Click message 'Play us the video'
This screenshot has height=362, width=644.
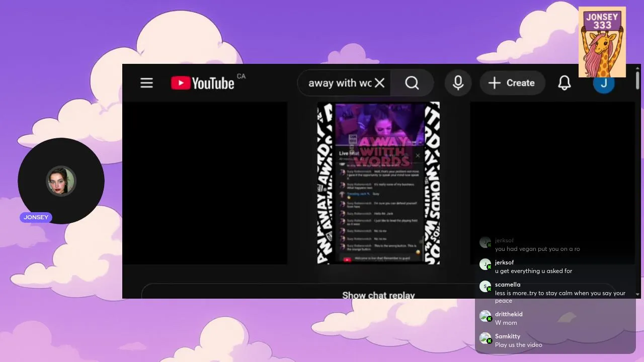(x=519, y=345)
